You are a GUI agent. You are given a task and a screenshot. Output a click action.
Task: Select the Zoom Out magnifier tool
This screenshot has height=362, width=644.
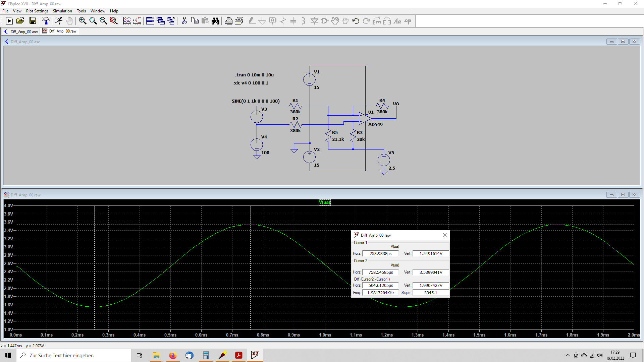tap(103, 21)
